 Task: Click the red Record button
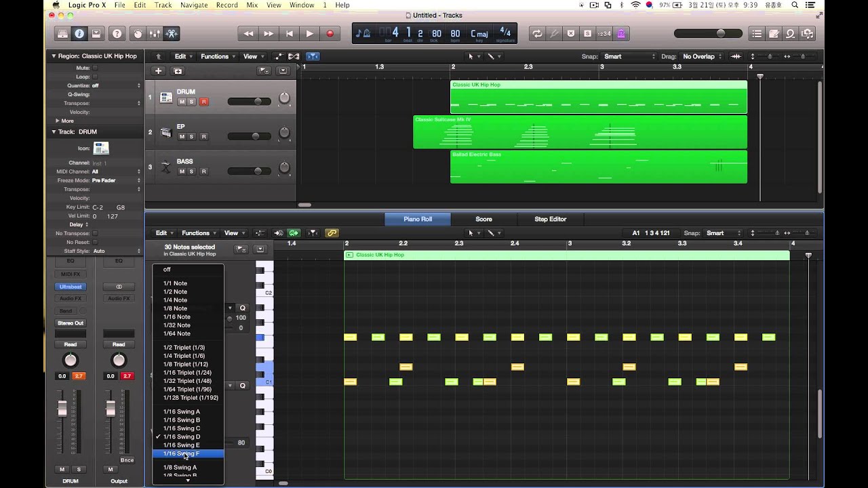[330, 33]
